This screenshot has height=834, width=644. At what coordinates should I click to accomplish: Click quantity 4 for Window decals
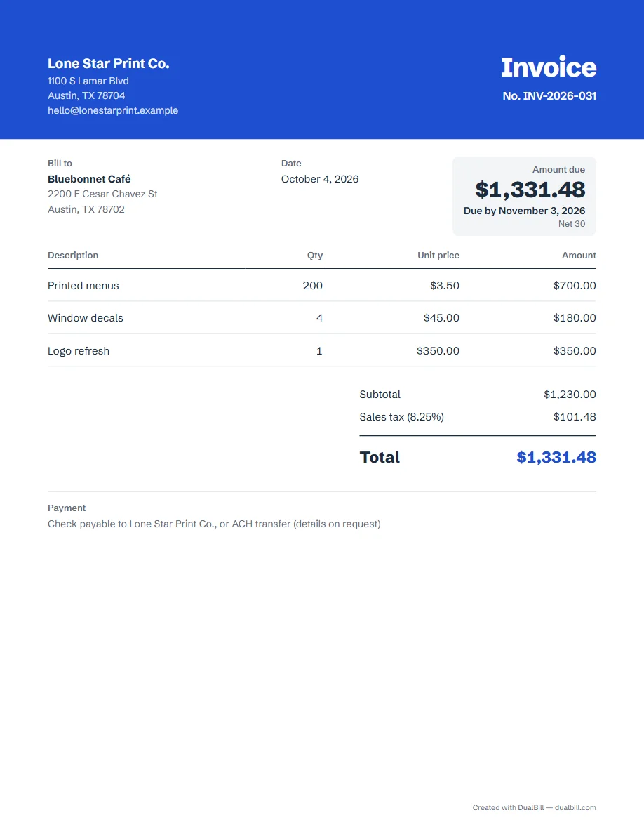(x=319, y=318)
